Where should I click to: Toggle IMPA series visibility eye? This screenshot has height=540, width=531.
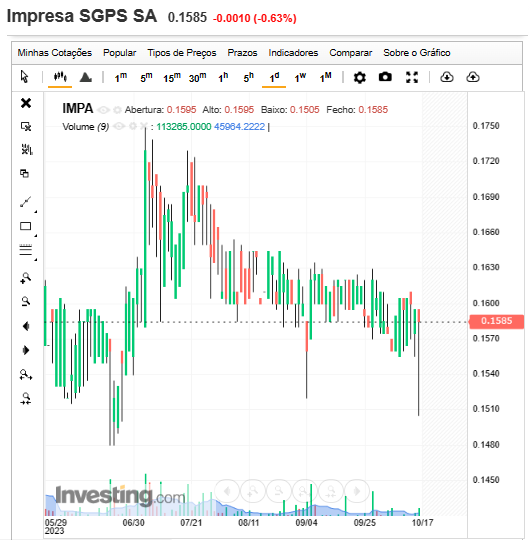pyautogui.click(x=103, y=110)
